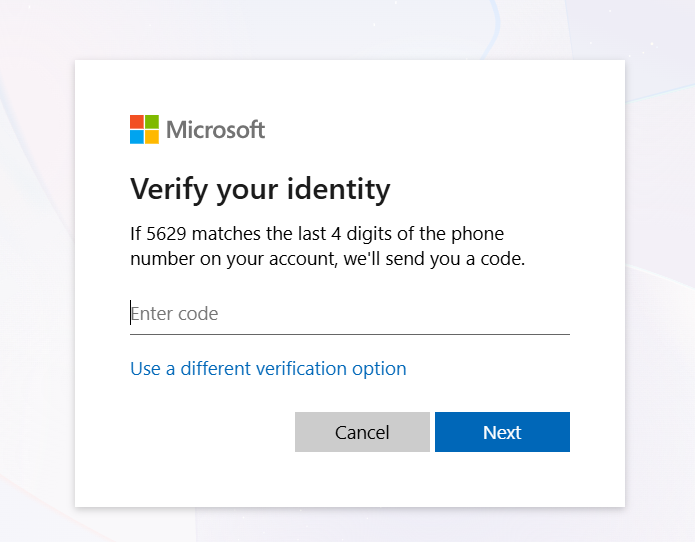
Task: Click the red square of the Microsoft logo
Action: 137,122
